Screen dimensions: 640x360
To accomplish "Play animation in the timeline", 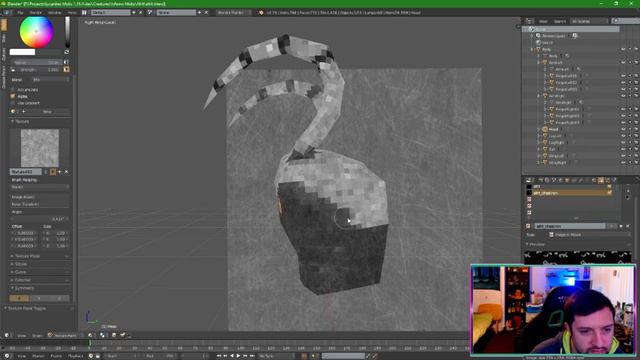I will point(239,356).
